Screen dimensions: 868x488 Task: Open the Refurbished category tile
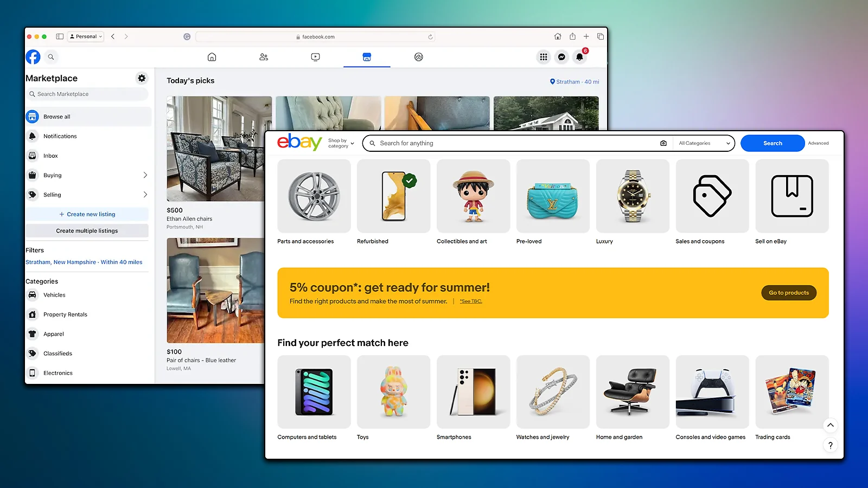coord(394,202)
